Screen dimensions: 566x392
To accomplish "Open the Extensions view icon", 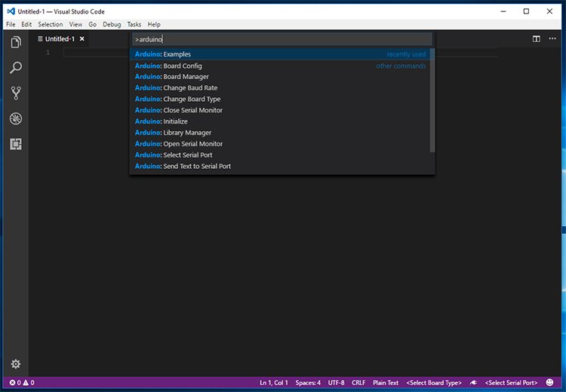I will pos(16,144).
